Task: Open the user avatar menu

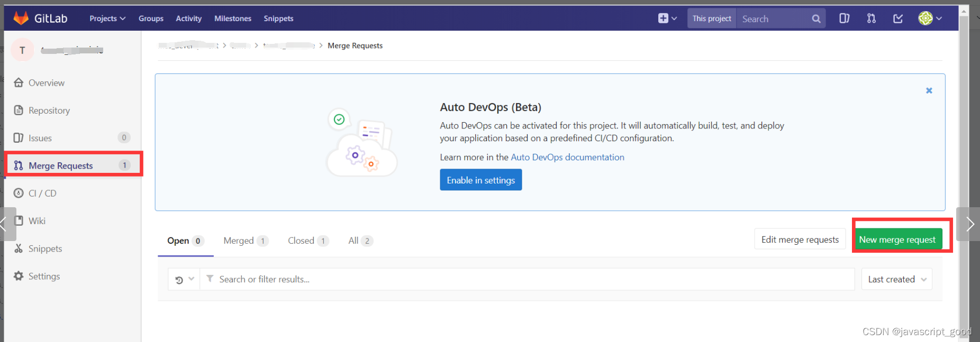Action: [930, 19]
